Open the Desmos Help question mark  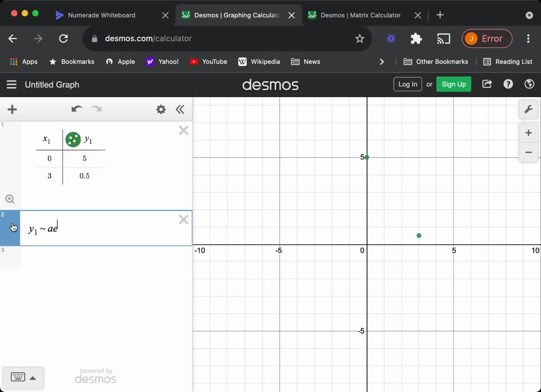pyautogui.click(x=508, y=84)
